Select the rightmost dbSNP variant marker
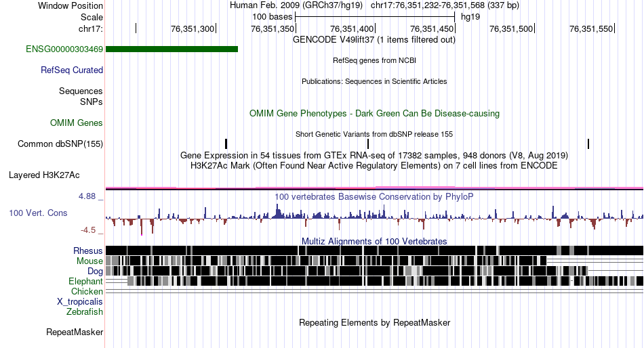This screenshot has height=348, width=644. tap(588, 144)
